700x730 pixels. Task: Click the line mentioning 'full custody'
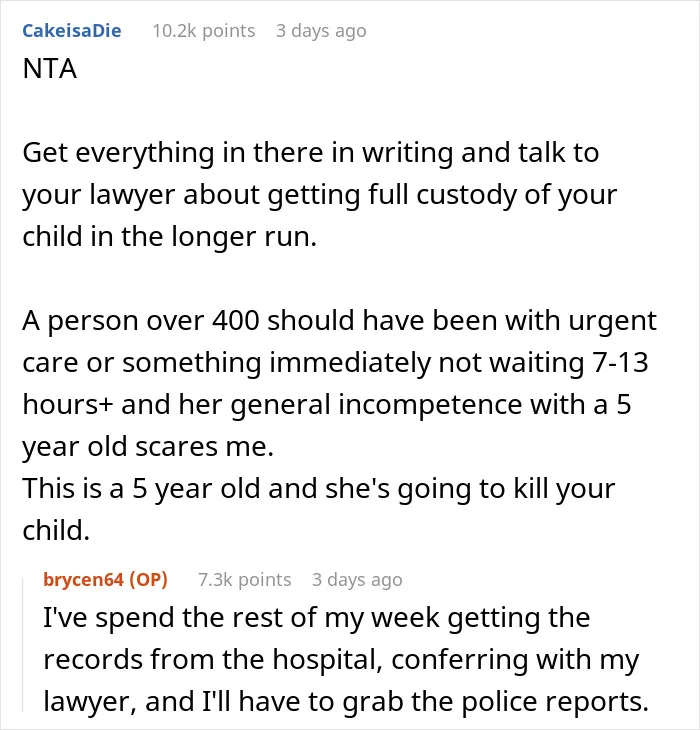pyautogui.click(x=319, y=195)
